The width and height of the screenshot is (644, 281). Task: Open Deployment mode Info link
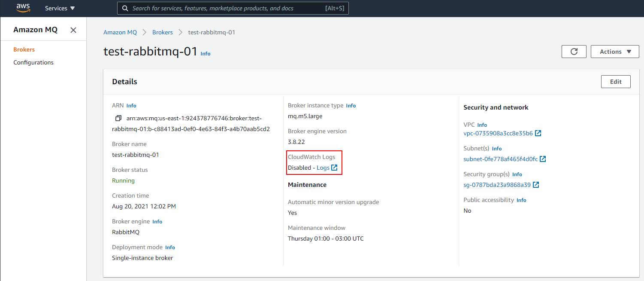point(170,247)
